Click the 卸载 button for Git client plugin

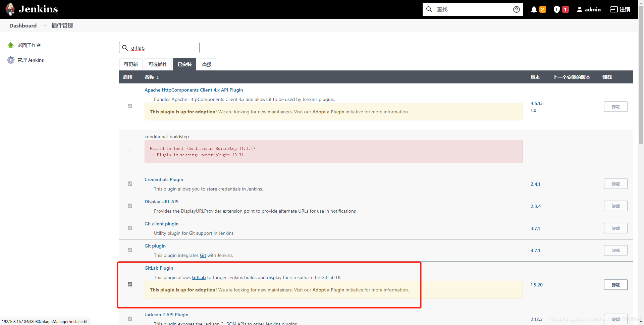coord(615,228)
